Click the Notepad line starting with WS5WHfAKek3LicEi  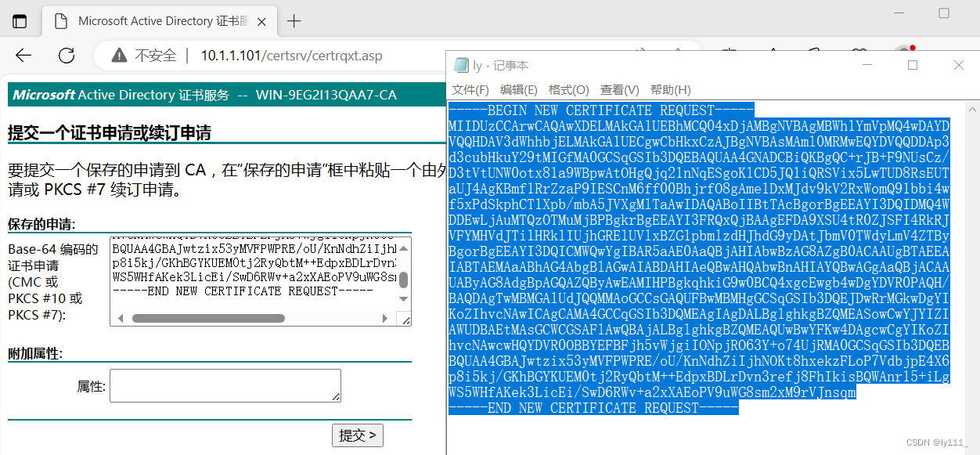tap(652, 393)
